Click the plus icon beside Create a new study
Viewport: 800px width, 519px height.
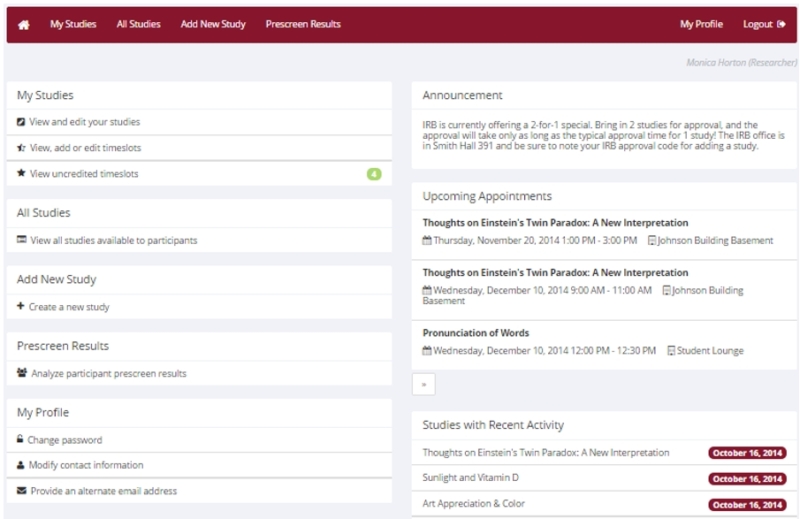(21, 306)
